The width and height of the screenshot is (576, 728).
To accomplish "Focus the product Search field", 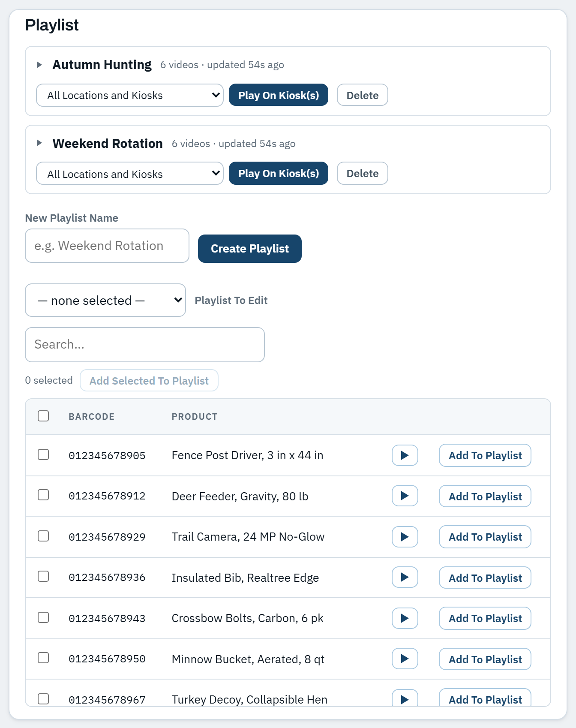I will [145, 345].
